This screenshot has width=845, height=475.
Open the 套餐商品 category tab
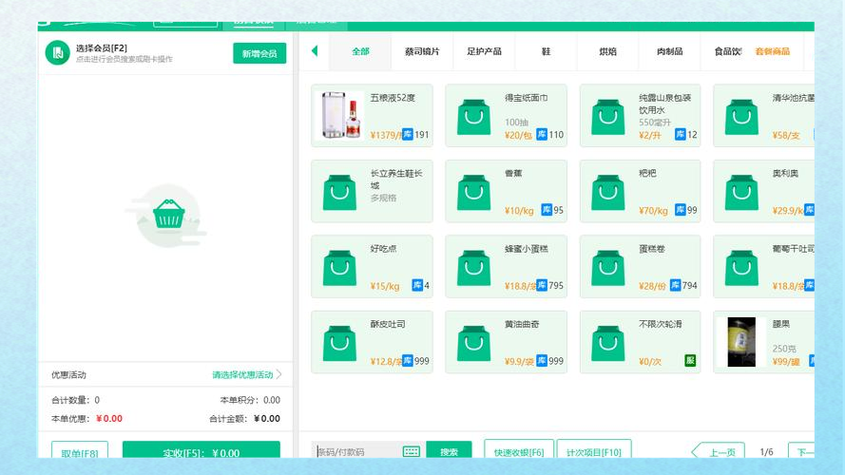[x=772, y=51]
